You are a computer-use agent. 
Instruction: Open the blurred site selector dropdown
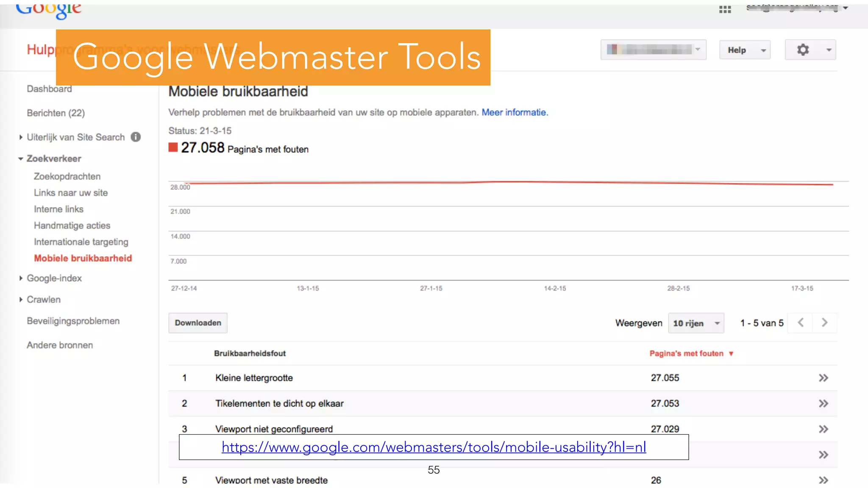653,50
